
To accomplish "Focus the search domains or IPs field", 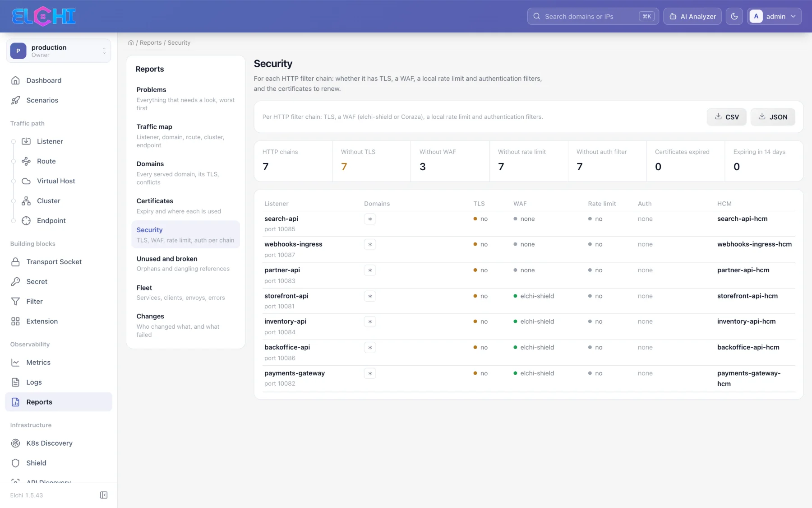I will [x=593, y=16].
